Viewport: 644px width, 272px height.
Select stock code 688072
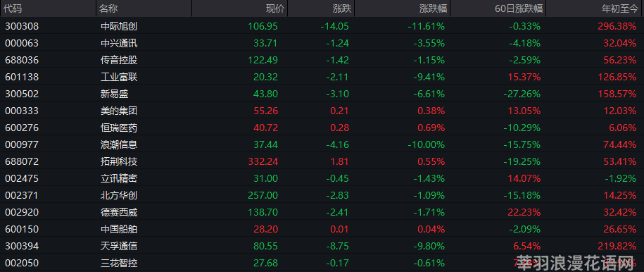(x=22, y=161)
